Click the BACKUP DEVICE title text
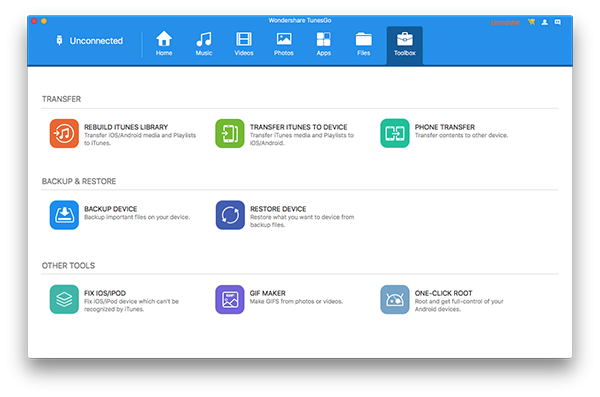 tap(111, 209)
